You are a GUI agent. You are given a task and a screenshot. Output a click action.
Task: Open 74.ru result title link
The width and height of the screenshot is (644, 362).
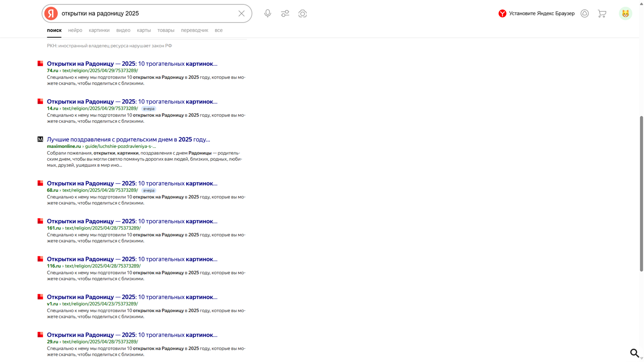(x=132, y=64)
